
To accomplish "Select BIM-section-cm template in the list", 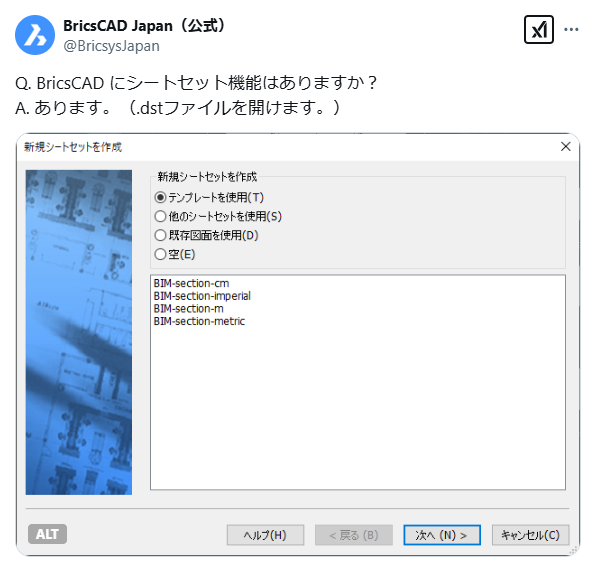I will tap(191, 283).
